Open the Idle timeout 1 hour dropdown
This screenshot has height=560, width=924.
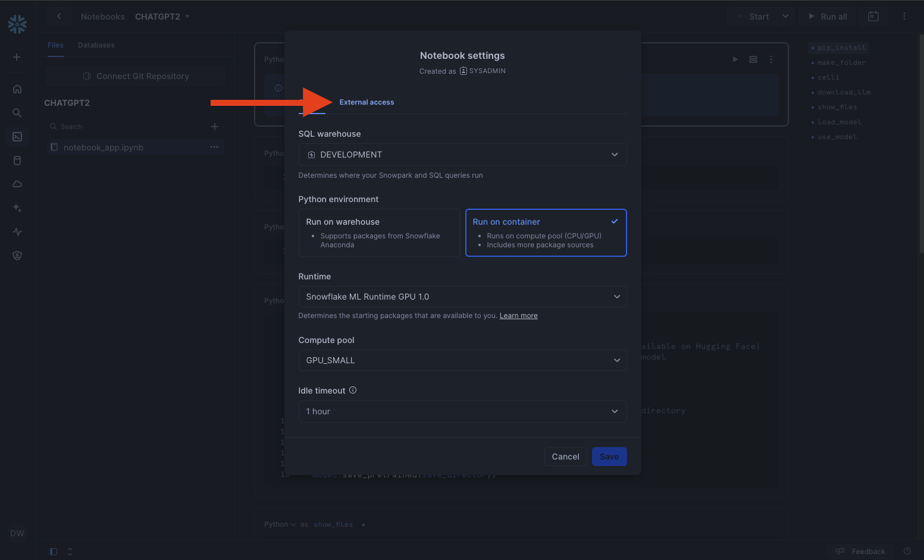462,411
